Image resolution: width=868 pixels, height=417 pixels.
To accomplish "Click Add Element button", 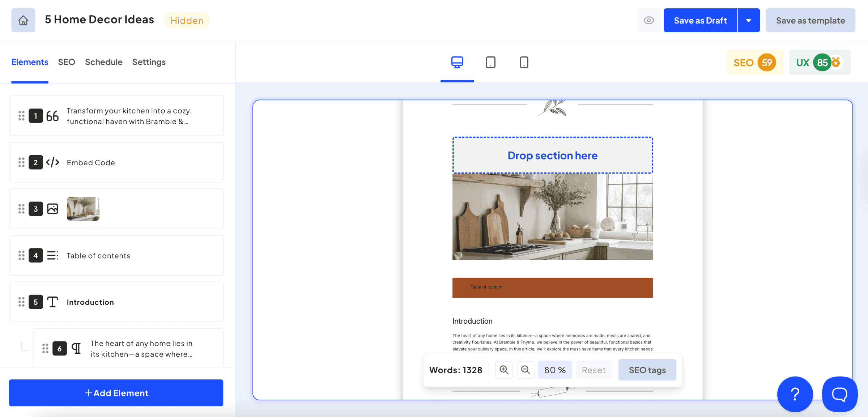I will [116, 393].
